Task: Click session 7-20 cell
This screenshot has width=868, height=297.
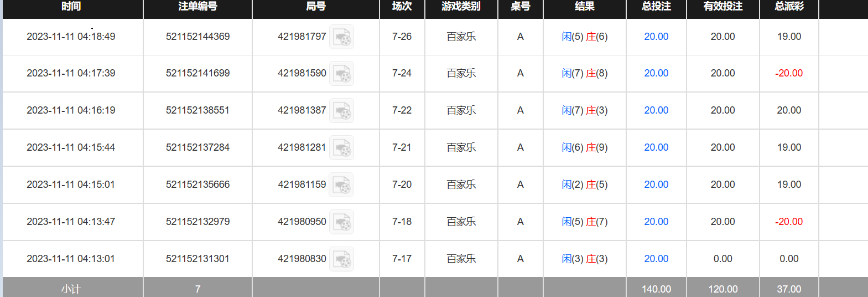Action: (x=402, y=185)
